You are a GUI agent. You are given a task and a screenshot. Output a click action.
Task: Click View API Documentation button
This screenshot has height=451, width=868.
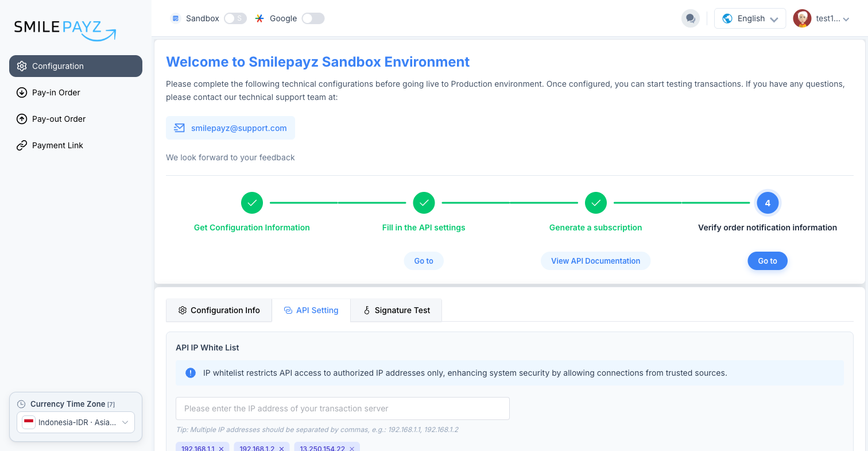[595, 261]
